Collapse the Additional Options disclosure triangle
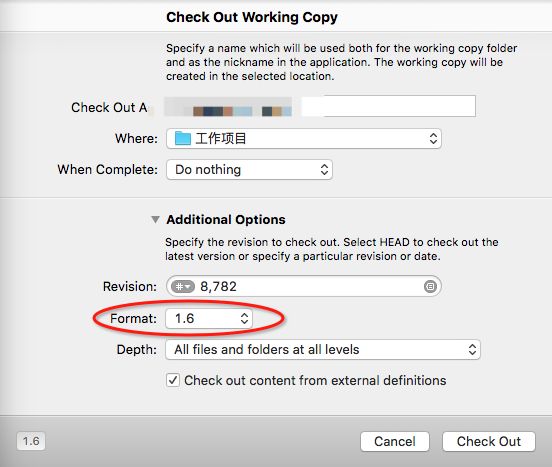Image resolution: width=552 pixels, height=467 pixels. pyautogui.click(x=155, y=220)
